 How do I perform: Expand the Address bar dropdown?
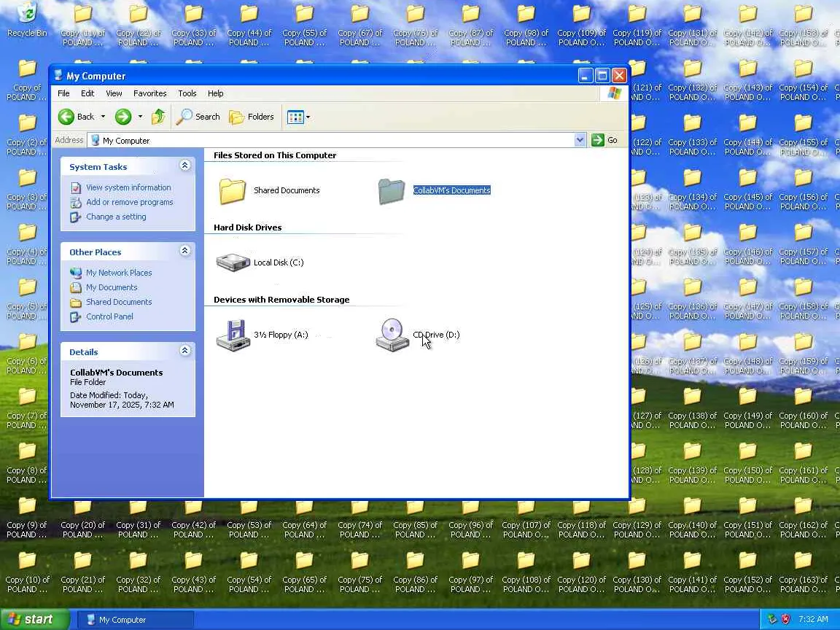click(x=580, y=140)
